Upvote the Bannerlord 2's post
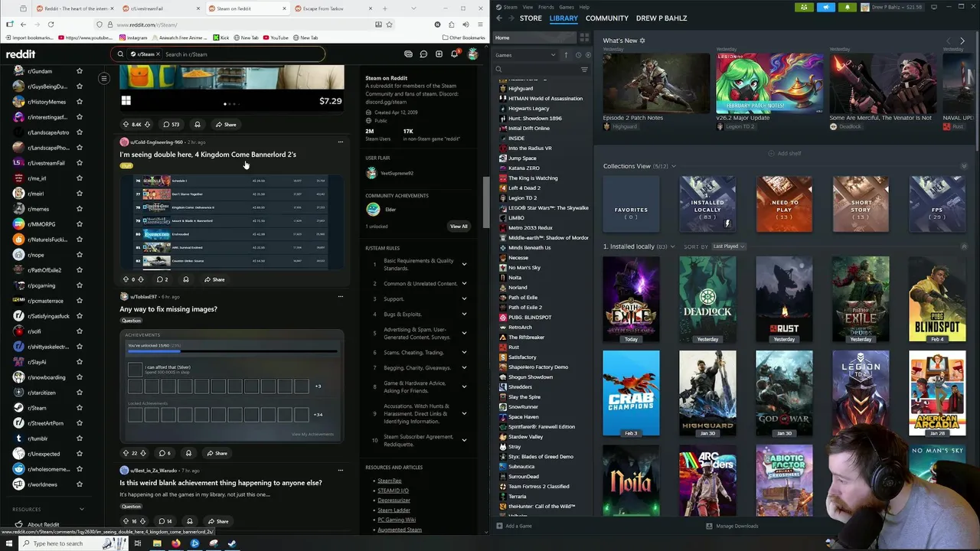The image size is (980, 551). [x=126, y=279]
